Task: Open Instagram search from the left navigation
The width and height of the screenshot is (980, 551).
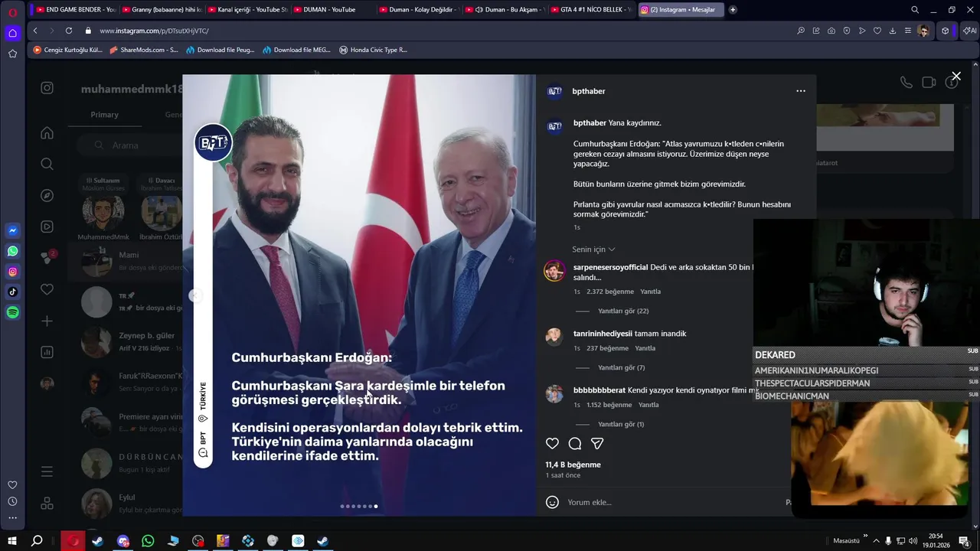Action: pyautogui.click(x=47, y=164)
